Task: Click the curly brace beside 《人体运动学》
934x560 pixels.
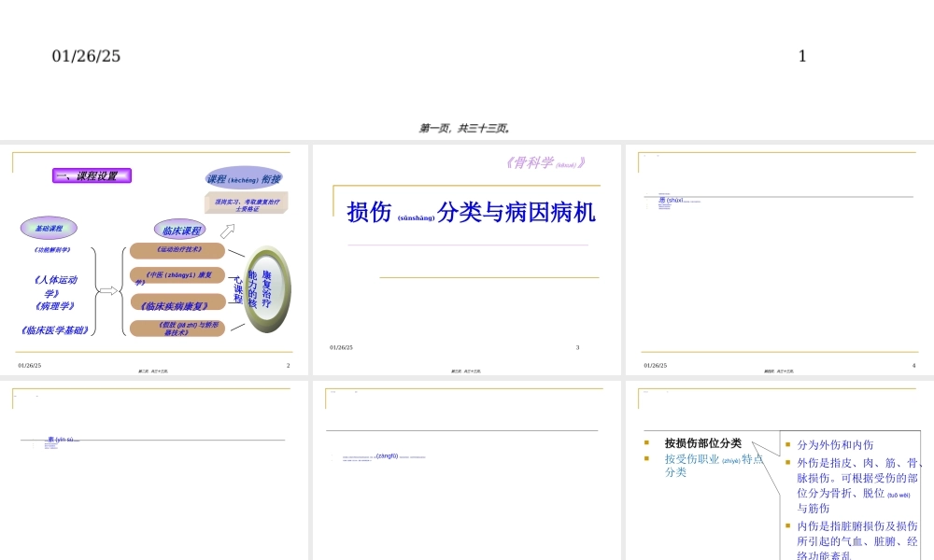Action: tap(95, 289)
